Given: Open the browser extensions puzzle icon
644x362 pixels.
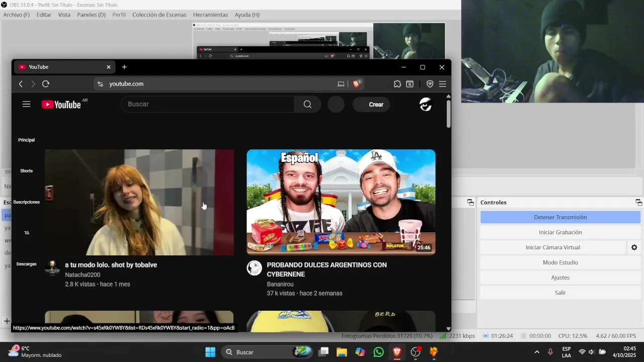Looking at the screenshot, I should pyautogui.click(x=397, y=84).
